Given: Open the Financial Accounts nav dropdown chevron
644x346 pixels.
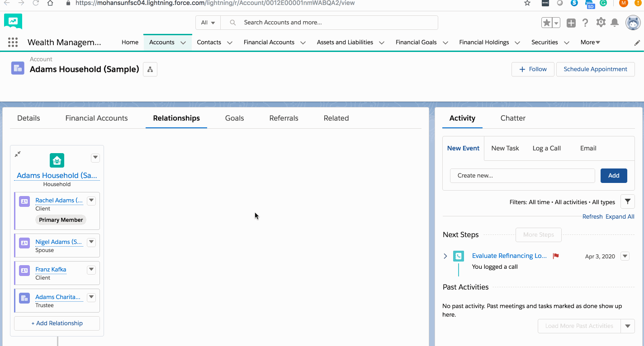Looking at the screenshot, I should click(303, 42).
